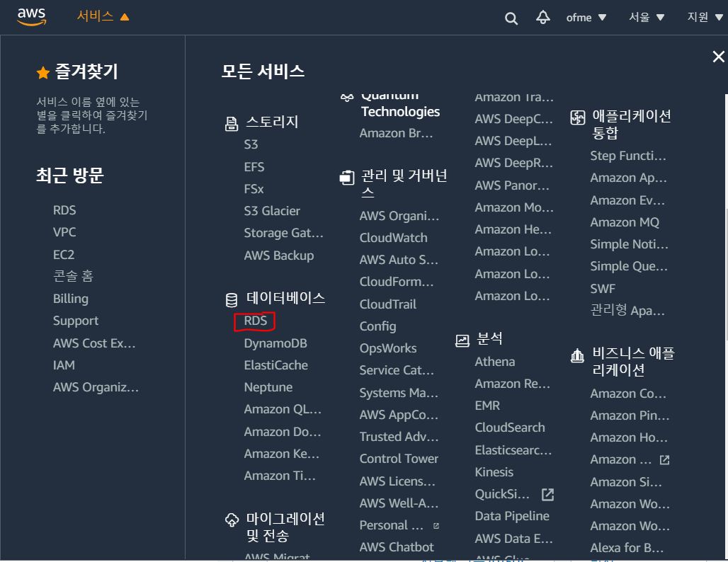Collapse the 서비스 services menu
The image size is (728, 562).
tap(103, 17)
